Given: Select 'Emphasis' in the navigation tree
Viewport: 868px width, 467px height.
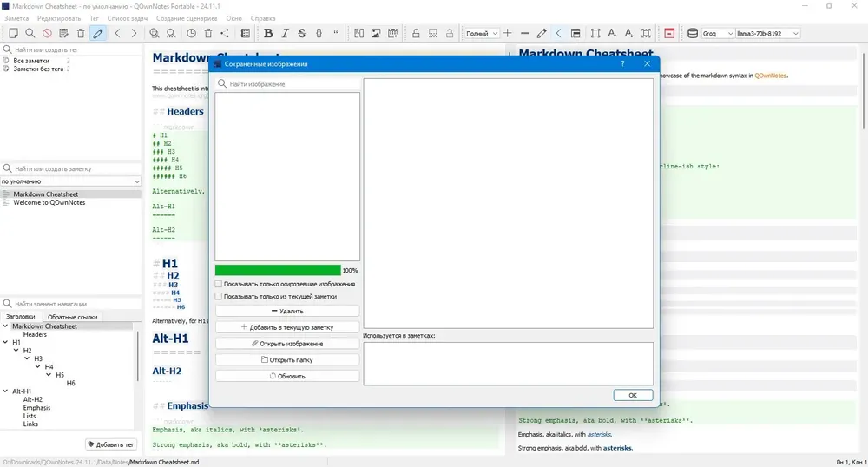Looking at the screenshot, I should [x=36, y=408].
